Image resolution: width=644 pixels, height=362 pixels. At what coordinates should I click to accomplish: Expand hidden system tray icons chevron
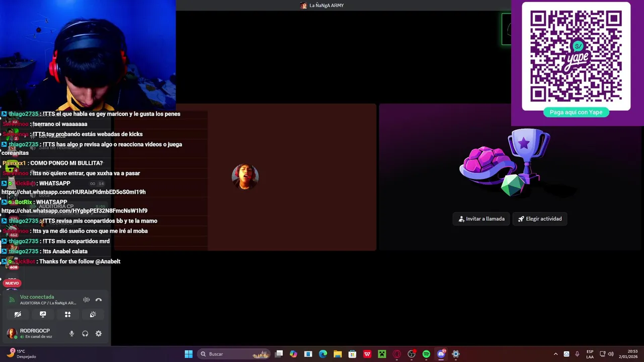pos(555,354)
